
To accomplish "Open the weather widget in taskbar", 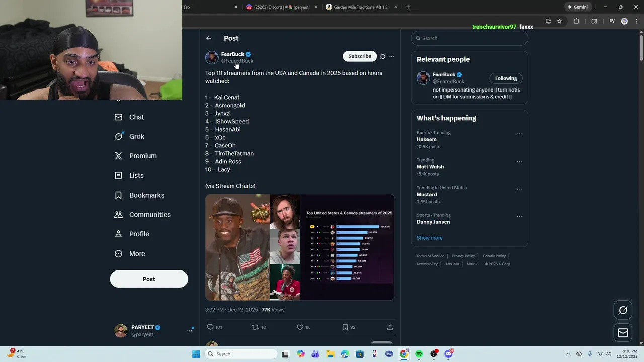I will 16,354.
